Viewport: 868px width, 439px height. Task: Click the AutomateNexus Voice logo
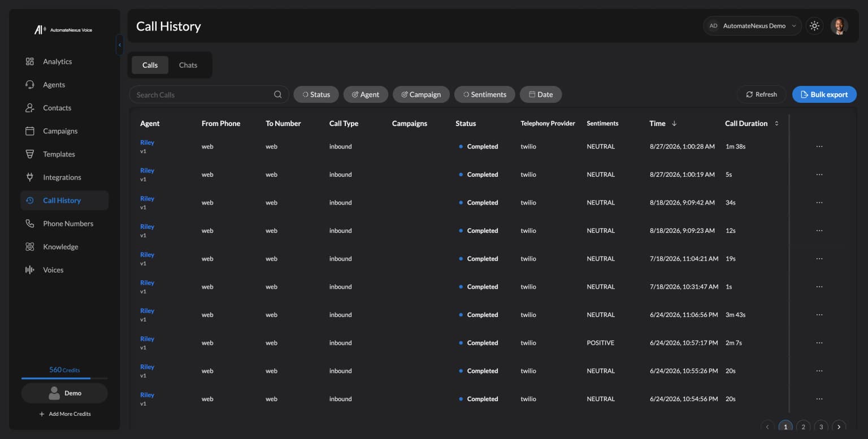[63, 30]
